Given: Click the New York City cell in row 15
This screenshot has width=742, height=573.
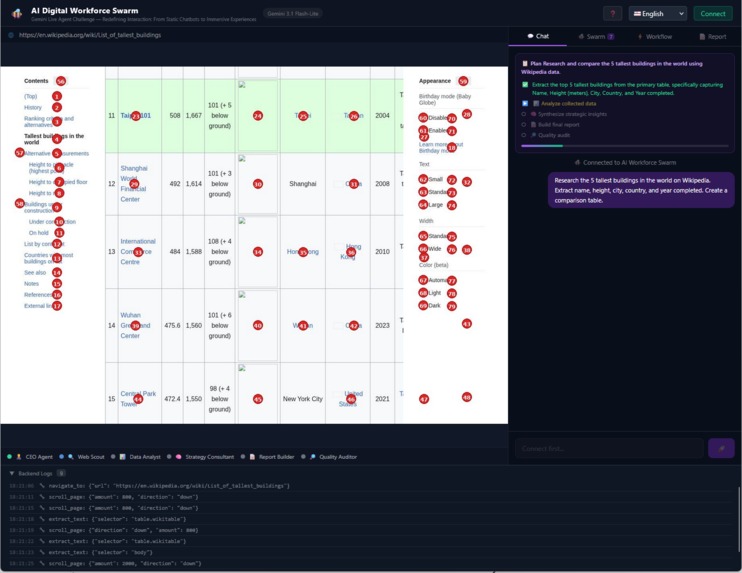Looking at the screenshot, I should click(302, 399).
